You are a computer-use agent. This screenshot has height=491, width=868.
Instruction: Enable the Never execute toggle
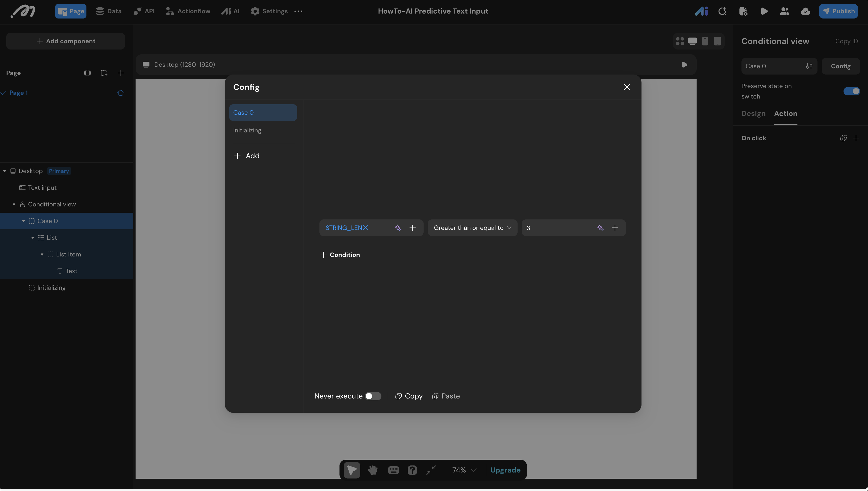click(373, 396)
